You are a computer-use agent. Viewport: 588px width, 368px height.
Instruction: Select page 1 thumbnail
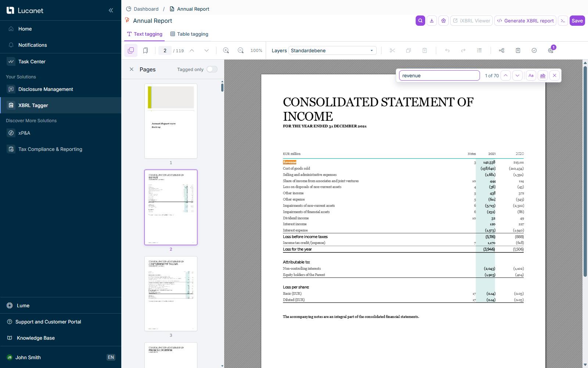click(171, 121)
